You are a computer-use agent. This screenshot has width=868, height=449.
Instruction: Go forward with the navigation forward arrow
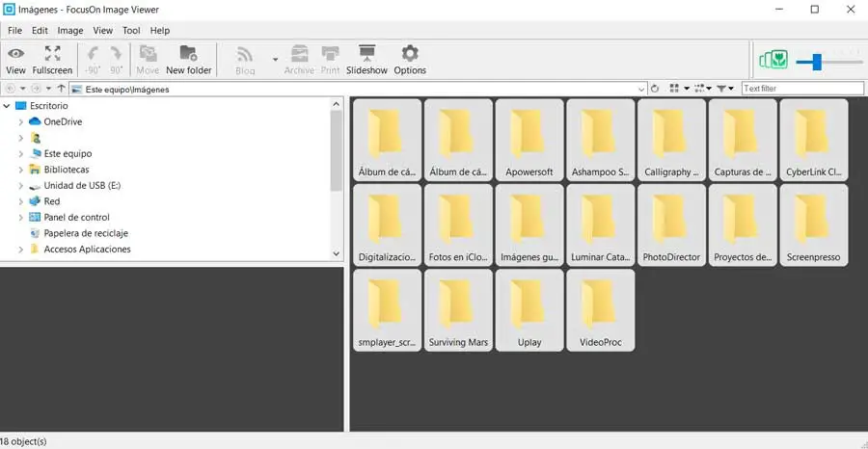click(36, 89)
